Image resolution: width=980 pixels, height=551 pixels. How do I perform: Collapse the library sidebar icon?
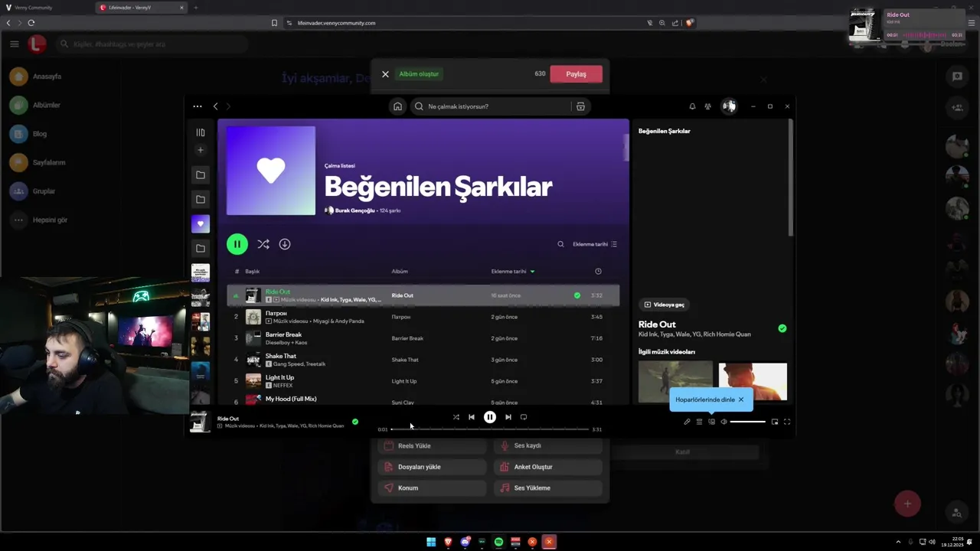[201, 132]
